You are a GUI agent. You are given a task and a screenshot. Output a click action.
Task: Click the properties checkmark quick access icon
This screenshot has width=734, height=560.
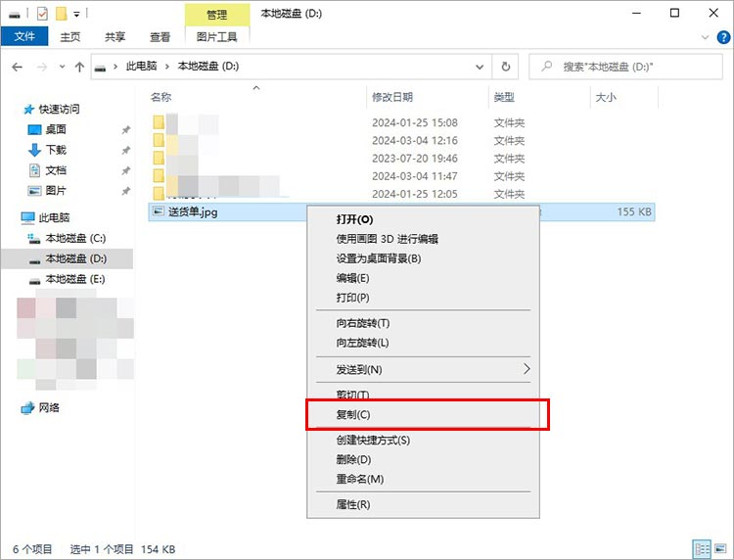coord(42,14)
